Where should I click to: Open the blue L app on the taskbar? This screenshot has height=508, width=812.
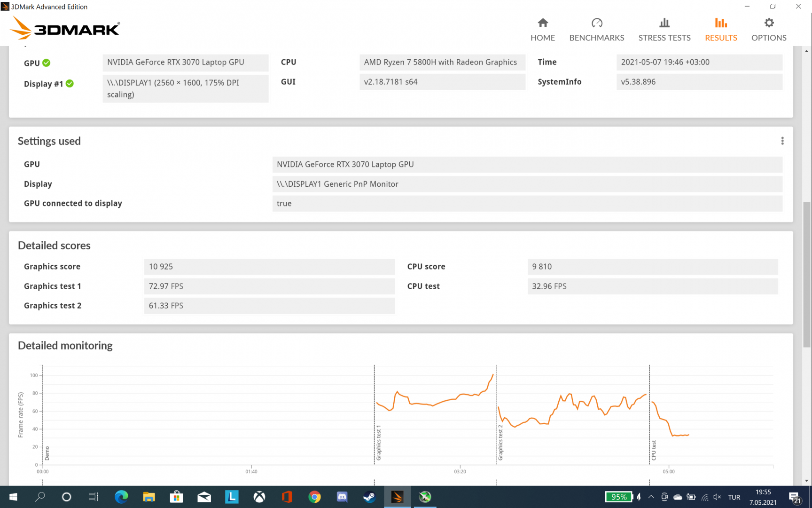tap(232, 497)
